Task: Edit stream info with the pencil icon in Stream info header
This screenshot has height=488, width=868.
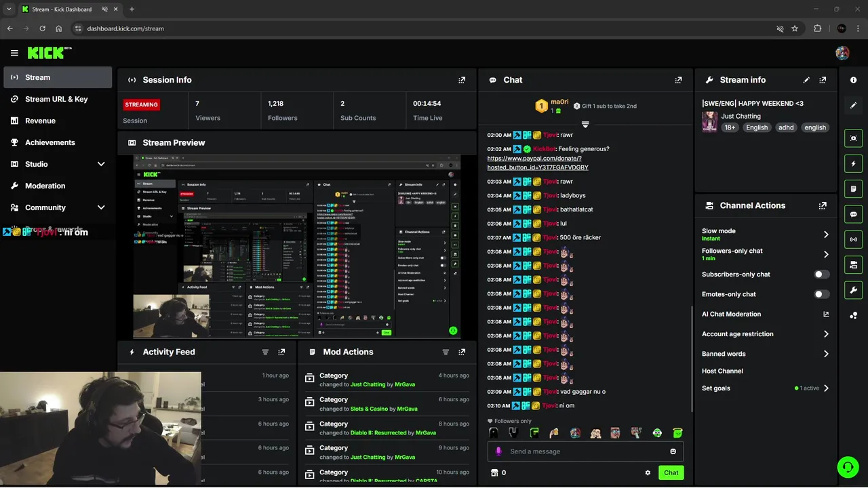Action: pyautogui.click(x=806, y=80)
